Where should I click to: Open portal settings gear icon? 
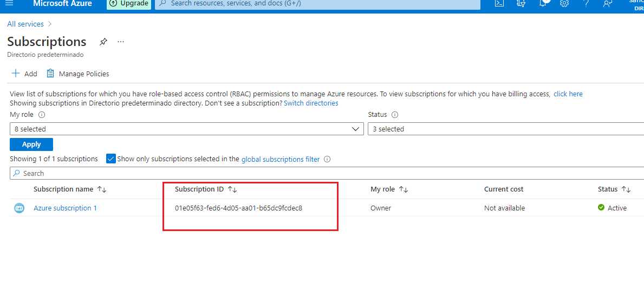coord(564,3)
